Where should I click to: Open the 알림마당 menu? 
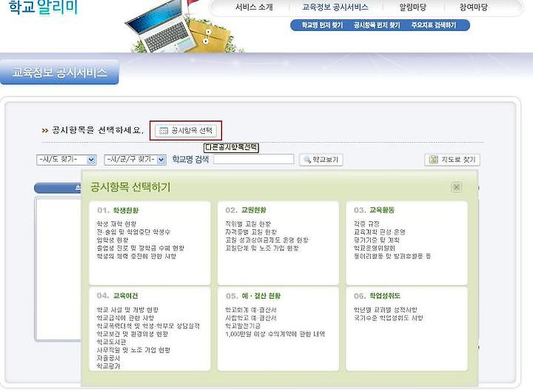(x=412, y=7)
